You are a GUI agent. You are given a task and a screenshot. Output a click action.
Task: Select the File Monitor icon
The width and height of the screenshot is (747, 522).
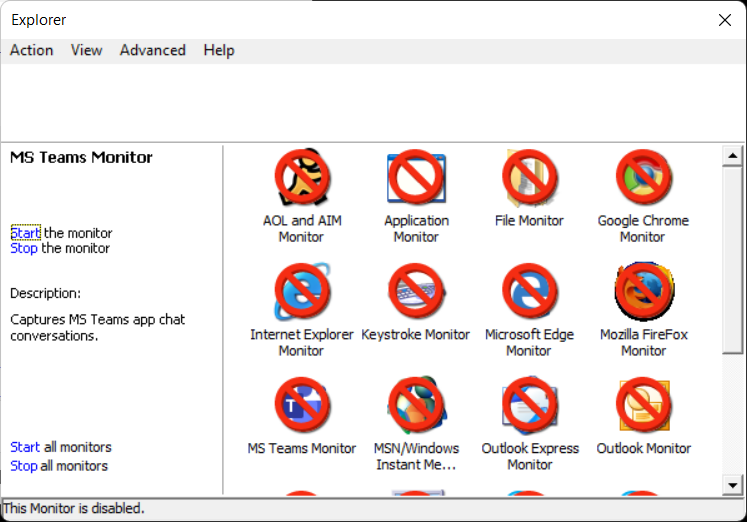[529, 177]
